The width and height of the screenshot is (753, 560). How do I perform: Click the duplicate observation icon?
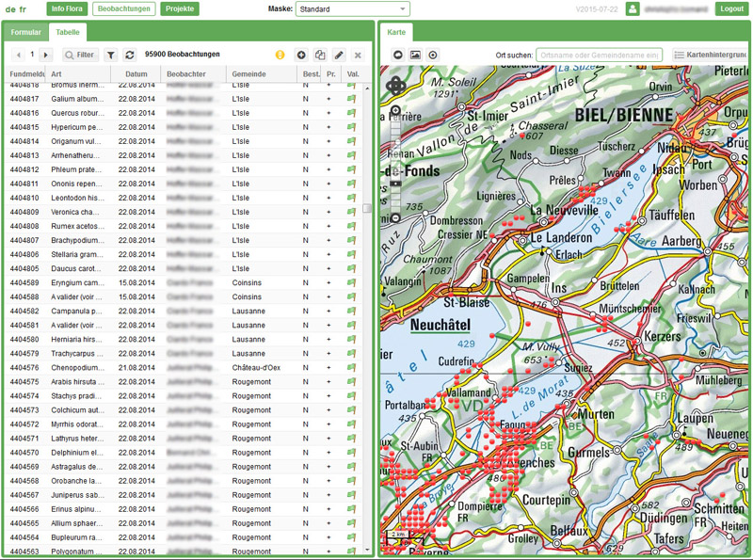(x=320, y=56)
